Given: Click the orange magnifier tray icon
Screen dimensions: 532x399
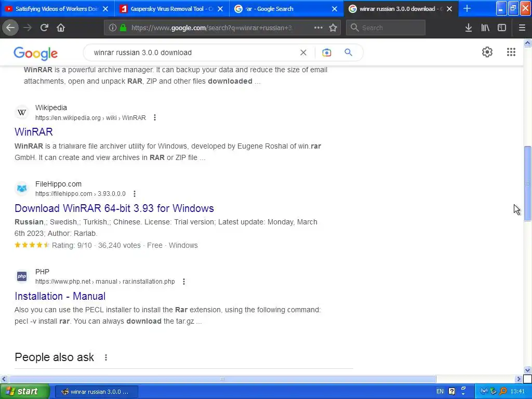Looking at the screenshot, I should coord(503,392).
